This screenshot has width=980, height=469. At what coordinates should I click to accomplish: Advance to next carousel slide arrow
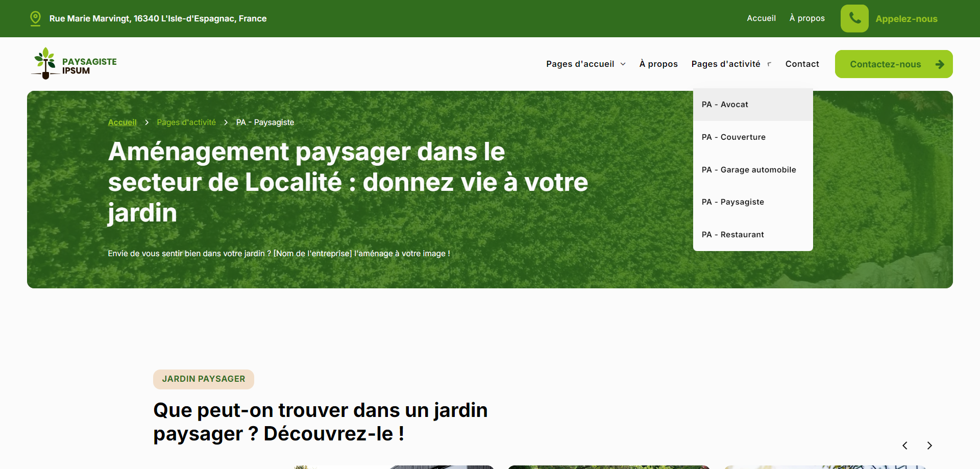click(x=929, y=446)
